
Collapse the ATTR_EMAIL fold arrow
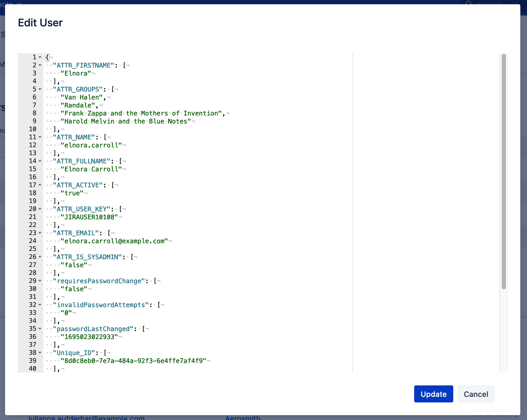(40, 233)
